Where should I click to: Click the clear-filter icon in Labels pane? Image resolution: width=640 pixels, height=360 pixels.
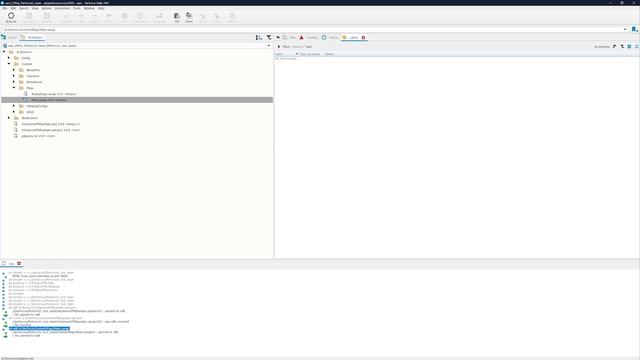click(622, 47)
